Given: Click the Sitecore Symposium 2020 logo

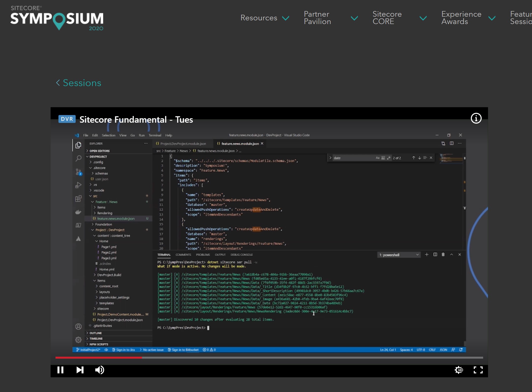Looking at the screenshot, I should [57, 18].
